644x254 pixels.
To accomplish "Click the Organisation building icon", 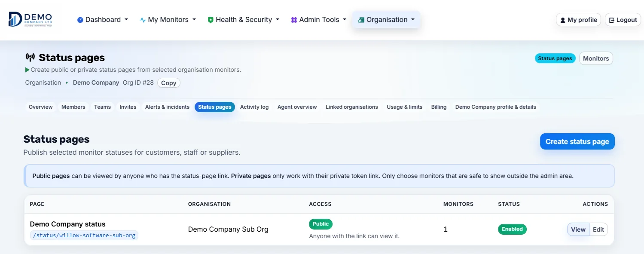I will coord(361,20).
